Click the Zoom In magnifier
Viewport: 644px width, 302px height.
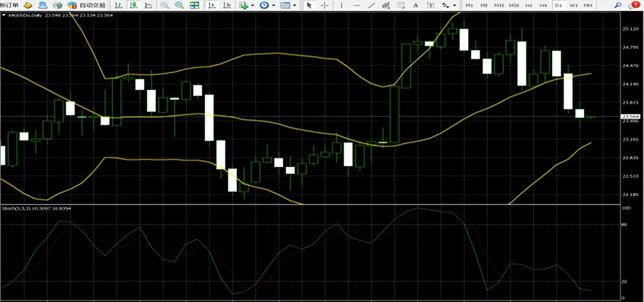pos(164,5)
